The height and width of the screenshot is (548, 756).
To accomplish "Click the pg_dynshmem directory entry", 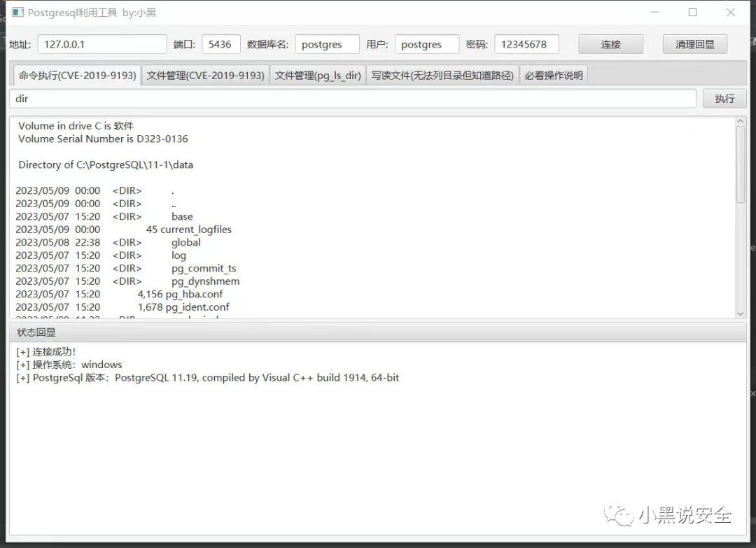I will point(205,281).
